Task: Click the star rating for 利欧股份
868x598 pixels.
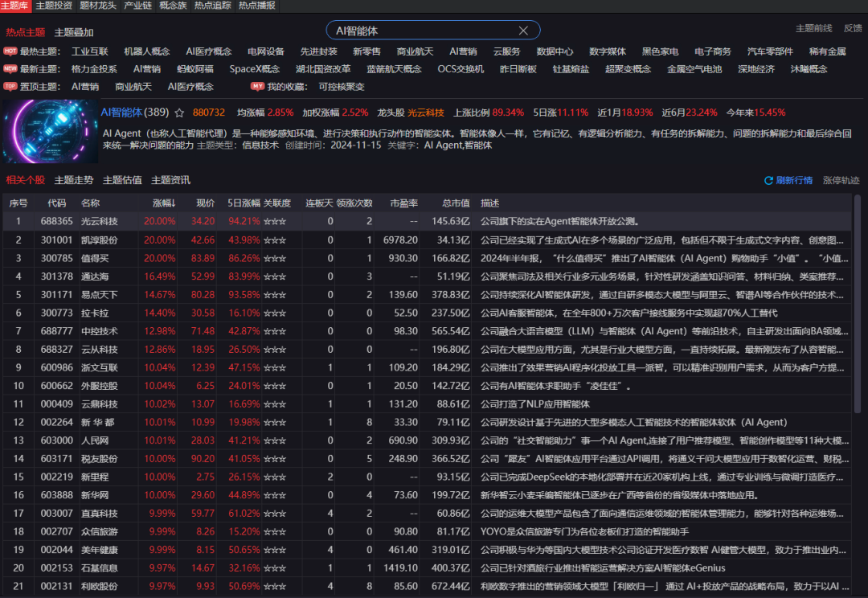Action: tap(275, 587)
